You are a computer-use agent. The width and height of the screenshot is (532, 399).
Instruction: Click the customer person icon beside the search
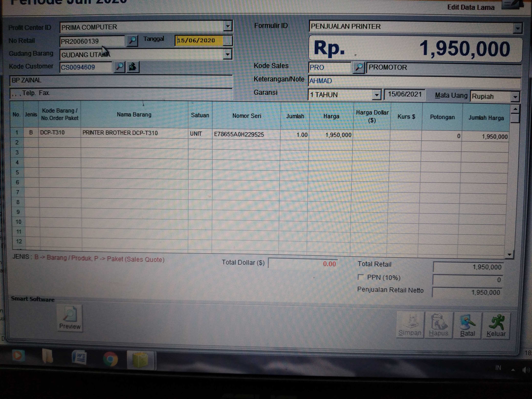click(132, 67)
